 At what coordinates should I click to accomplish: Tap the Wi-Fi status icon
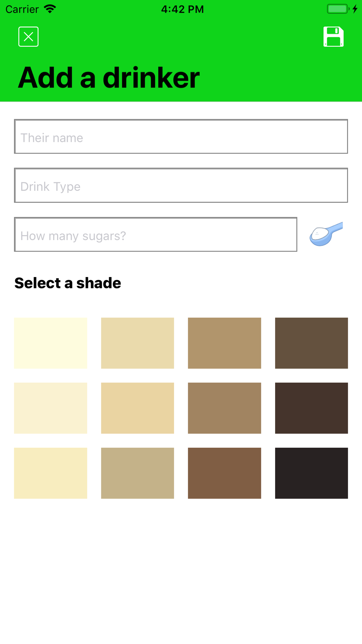click(x=50, y=9)
